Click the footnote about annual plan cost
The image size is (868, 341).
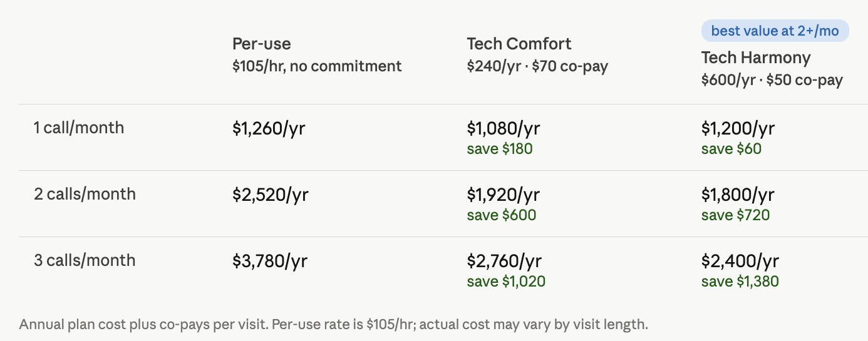pyautogui.click(x=334, y=325)
